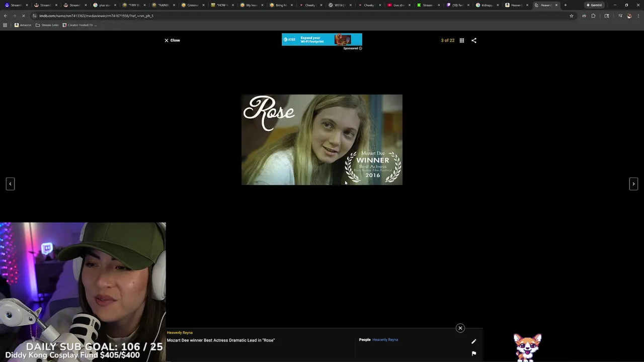Focus the imdb.com address bar
The width and height of the screenshot is (644, 362).
(302, 16)
